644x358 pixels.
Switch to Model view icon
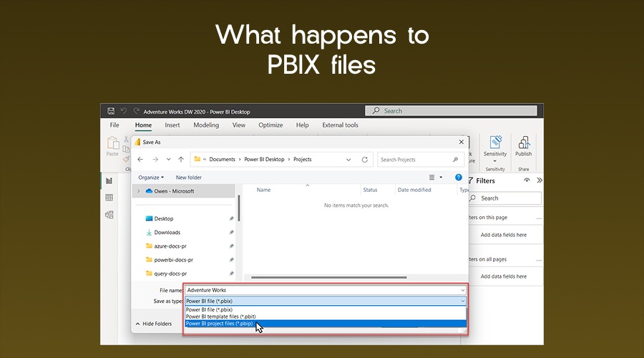pyautogui.click(x=109, y=215)
